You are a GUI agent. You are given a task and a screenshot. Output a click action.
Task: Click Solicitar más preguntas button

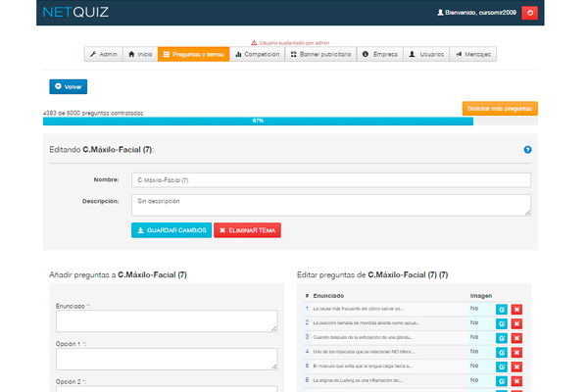[499, 109]
